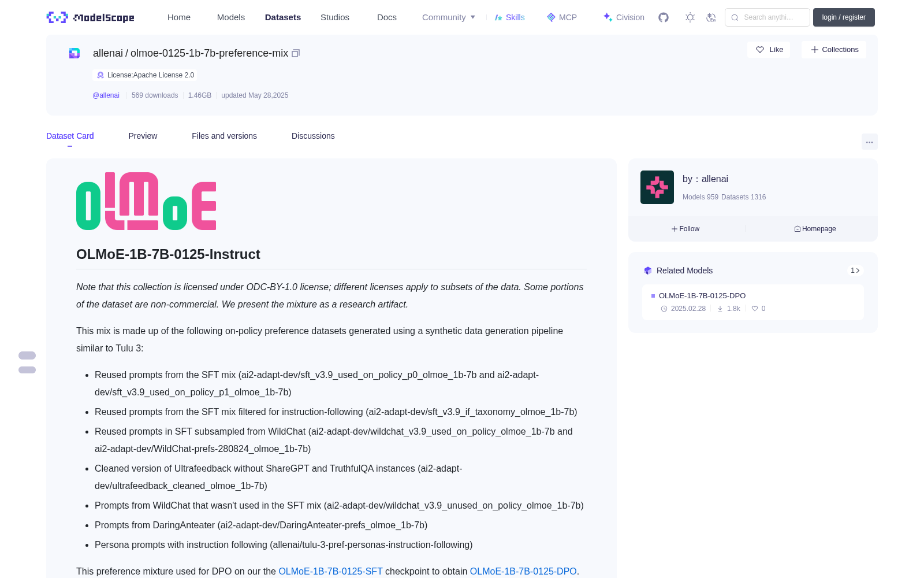Click the login / register button

tap(844, 17)
